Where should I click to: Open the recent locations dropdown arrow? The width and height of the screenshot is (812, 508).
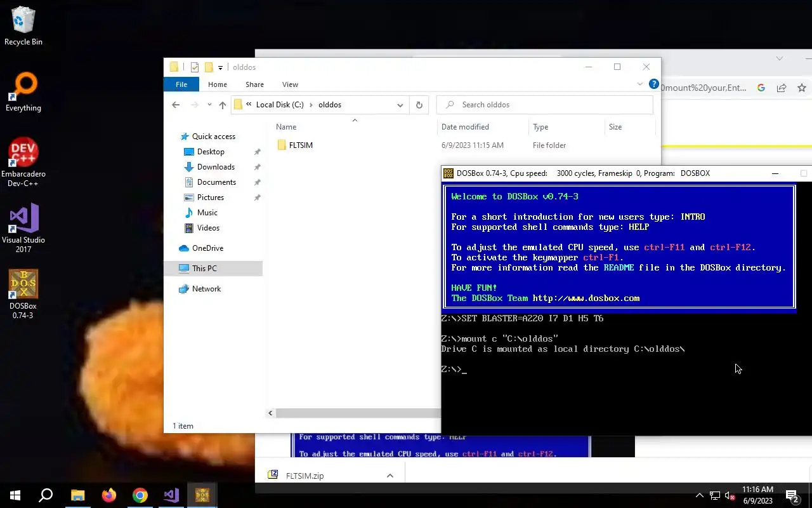point(209,105)
